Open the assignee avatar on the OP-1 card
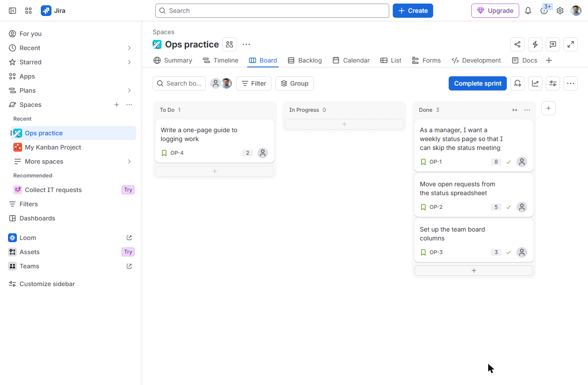Viewport: 588px width, 385px height. [x=522, y=162]
